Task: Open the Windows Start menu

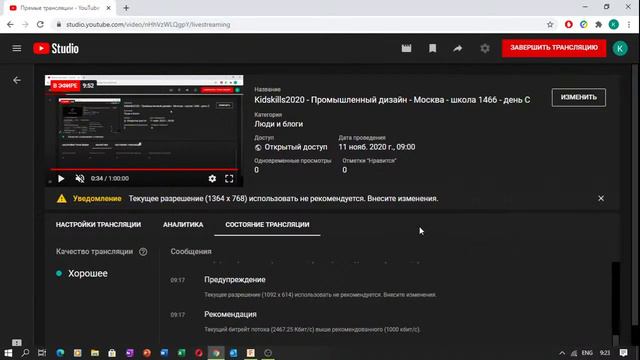Action: point(8,353)
